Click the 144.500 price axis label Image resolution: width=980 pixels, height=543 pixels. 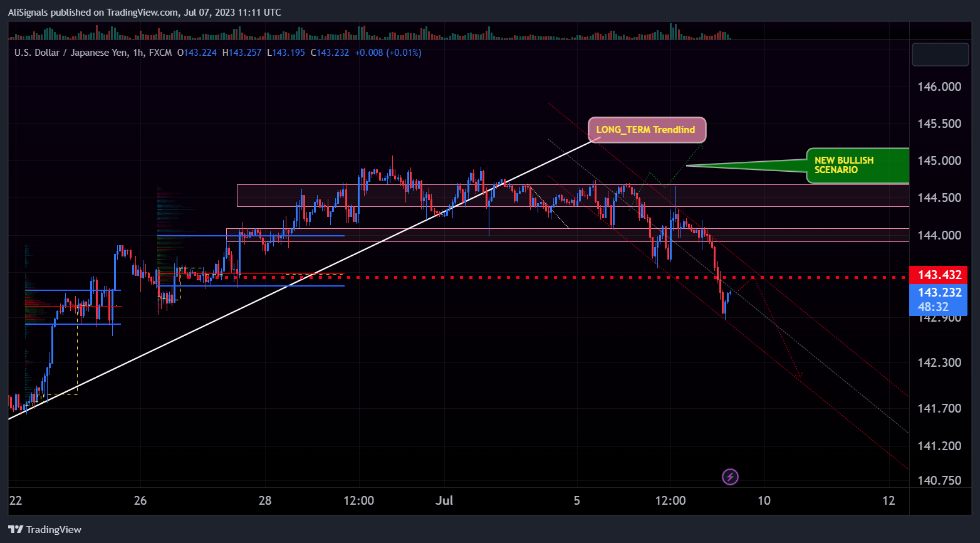[x=939, y=198]
